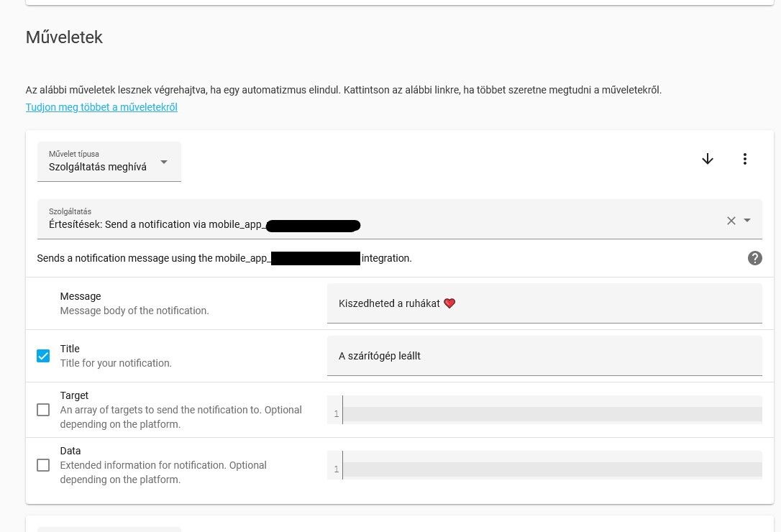Select text 'Message body of the notification.'
781x532 pixels.
click(x=134, y=311)
